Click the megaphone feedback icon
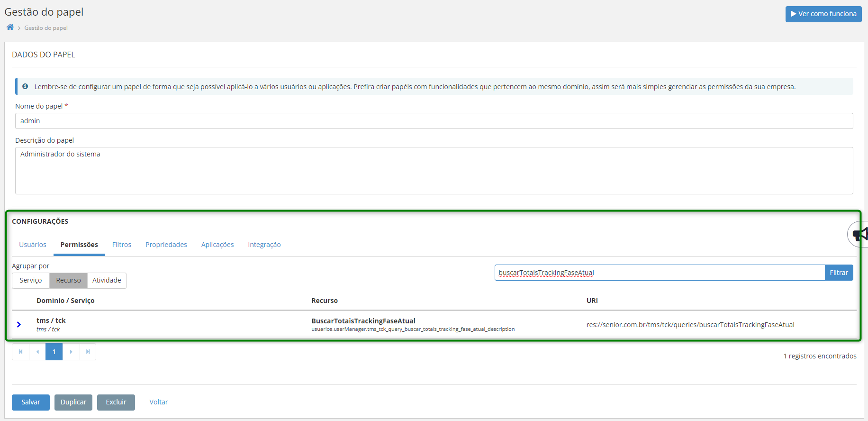 pyautogui.click(x=859, y=234)
